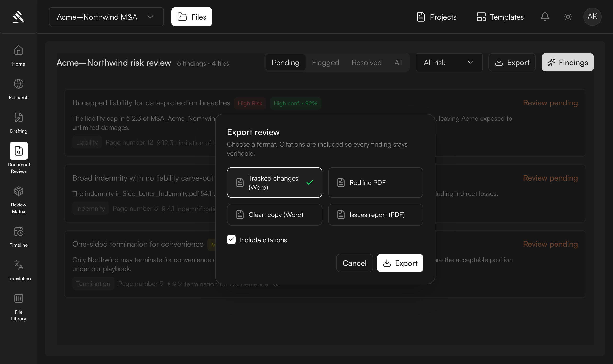Screen dimensions: 613x364
Task: Go to Projects
Action: (437, 17)
